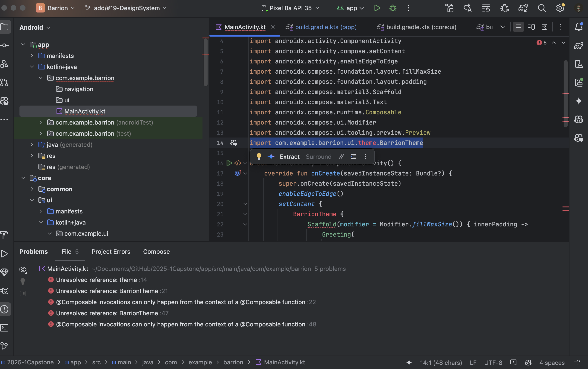Collapse the core module tree node

(23, 178)
